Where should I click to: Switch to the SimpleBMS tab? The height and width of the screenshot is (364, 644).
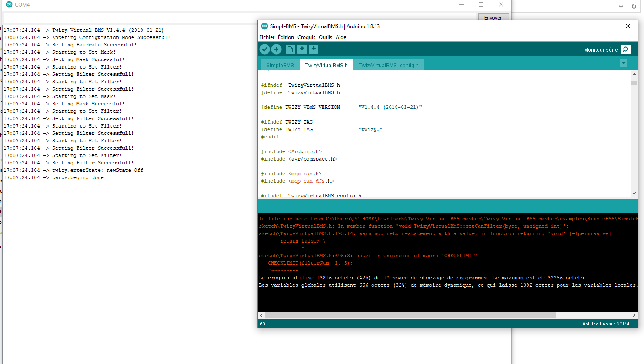pyautogui.click(x=280, y=66)
